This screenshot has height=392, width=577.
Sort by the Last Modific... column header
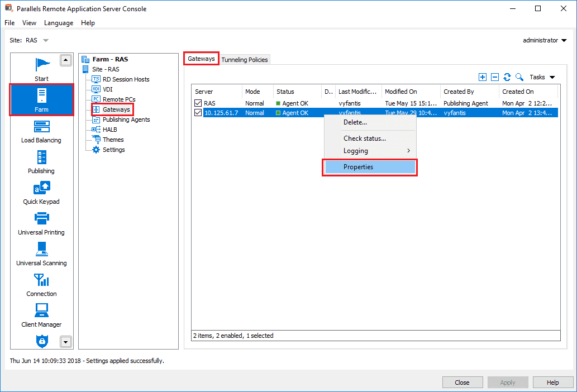(x=359, y=92)
